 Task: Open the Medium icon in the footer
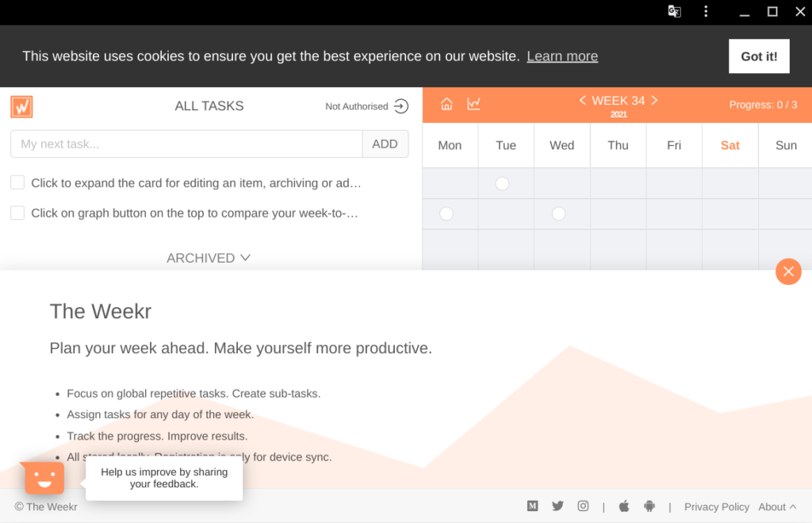click(532, 506)
